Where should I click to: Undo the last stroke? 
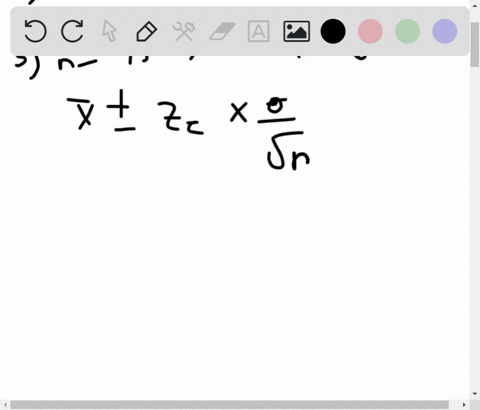pos(35,31)
